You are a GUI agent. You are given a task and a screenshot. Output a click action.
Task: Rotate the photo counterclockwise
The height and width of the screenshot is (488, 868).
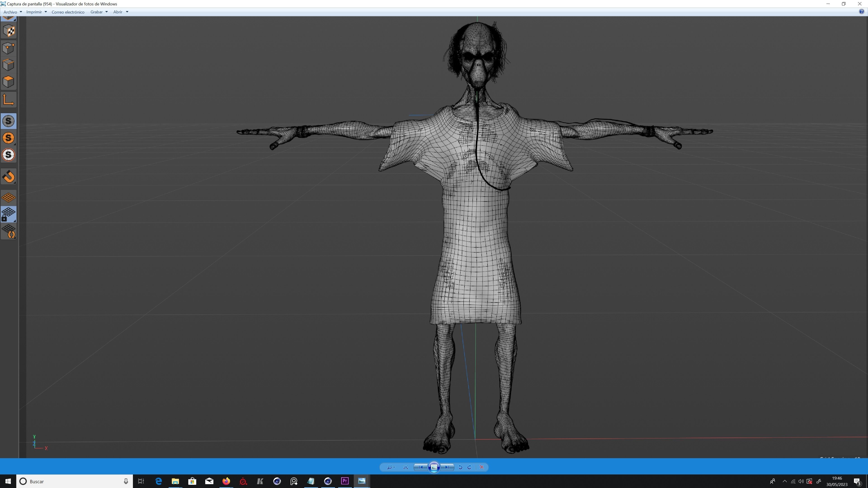pyautogui.click(x=460, y=467)
